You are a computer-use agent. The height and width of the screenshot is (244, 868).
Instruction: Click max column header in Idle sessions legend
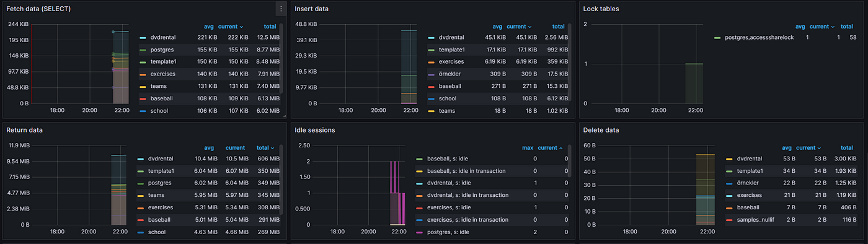click(528, 148)
